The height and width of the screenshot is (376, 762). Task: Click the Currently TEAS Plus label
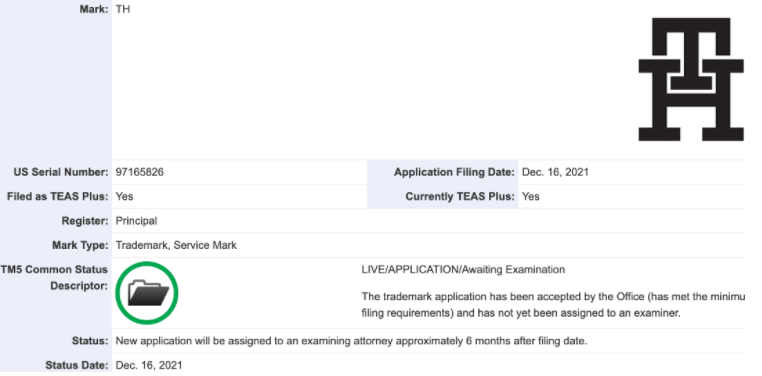[460, 196]
